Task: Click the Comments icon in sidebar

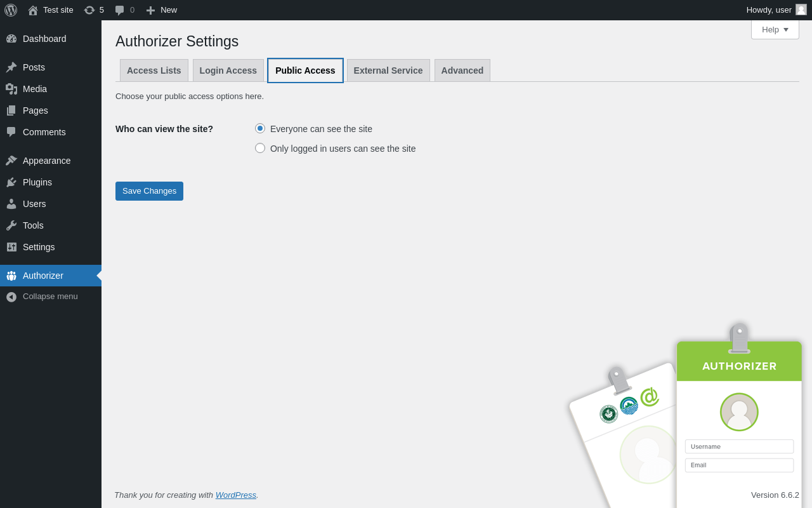Action: [x=11, y=132]
